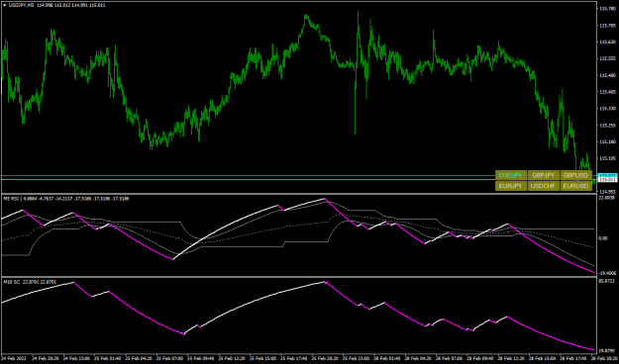Switch chart to GBPJPY button
Screen dimensions: 619x364
543,175
